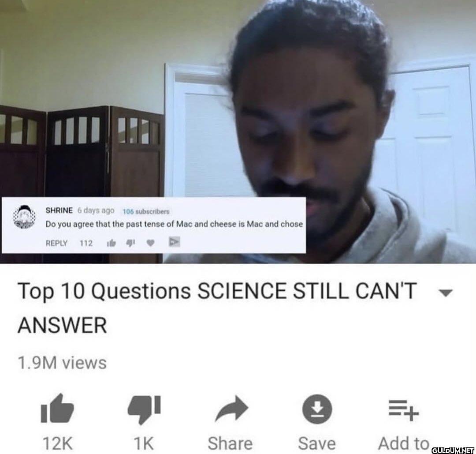476x454 pixels.
Task: Like the SHRINE comment with small thumbs-up
Action: 112,243
